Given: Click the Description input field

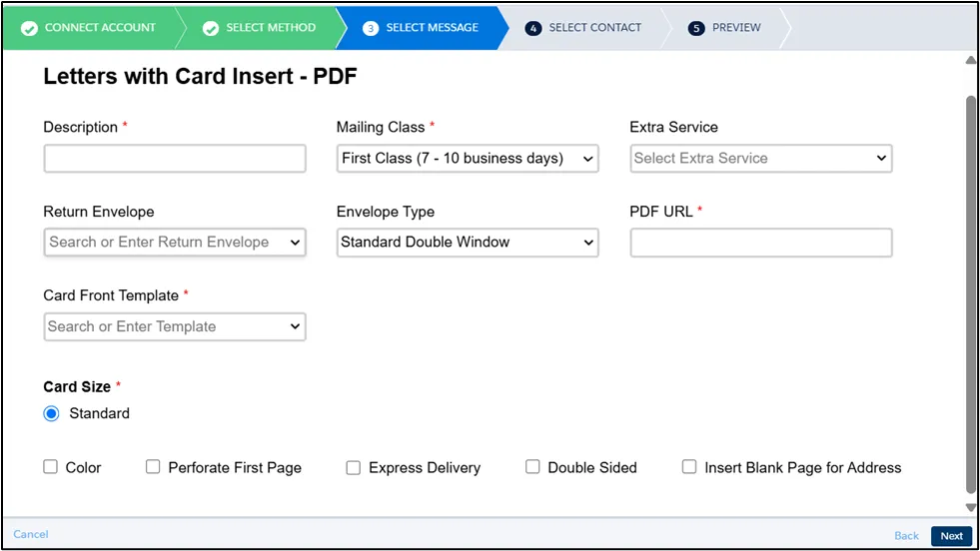Looking at the screenshot, I should (x=175, y=159).
